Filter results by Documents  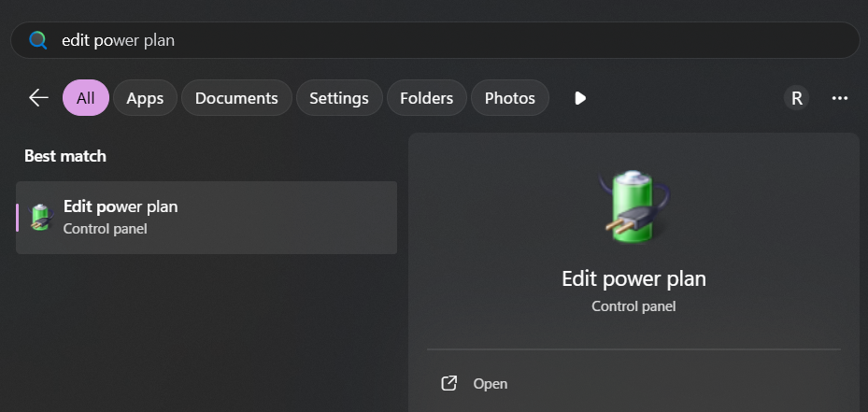pos(236,98)
